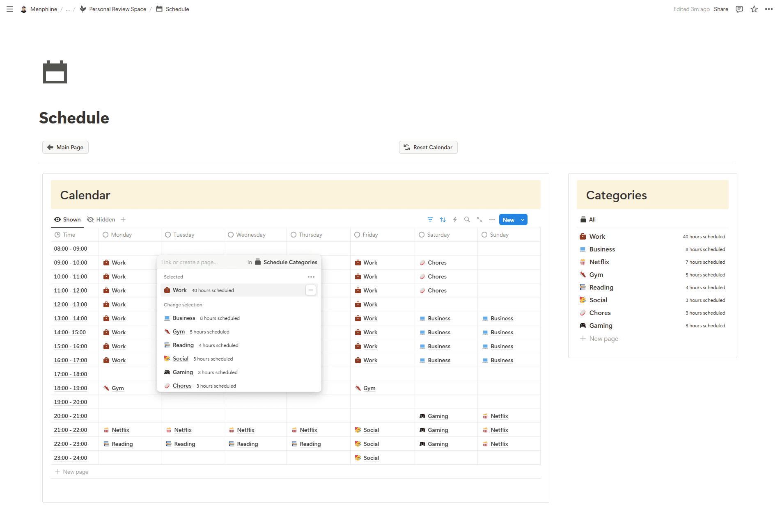Click the Reset Calendar button
Screen dimensions: 780x532
click(x=428, y=147)
